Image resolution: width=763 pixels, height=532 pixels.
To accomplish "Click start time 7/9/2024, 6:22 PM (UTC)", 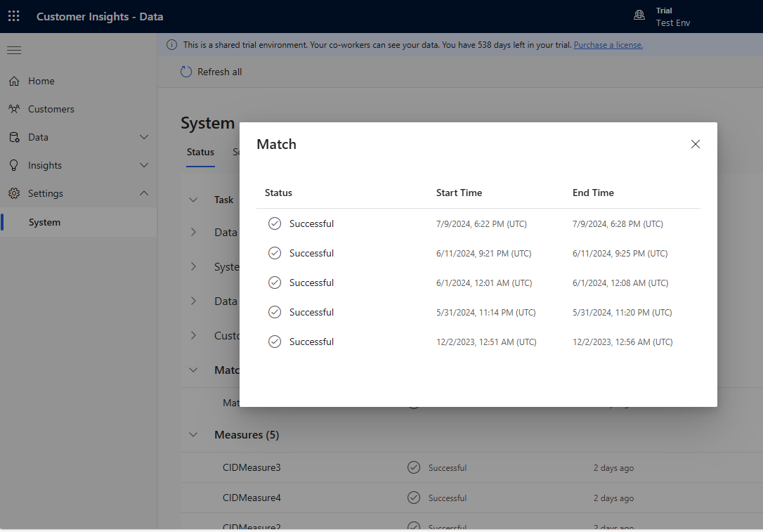I will pos(481,224).
